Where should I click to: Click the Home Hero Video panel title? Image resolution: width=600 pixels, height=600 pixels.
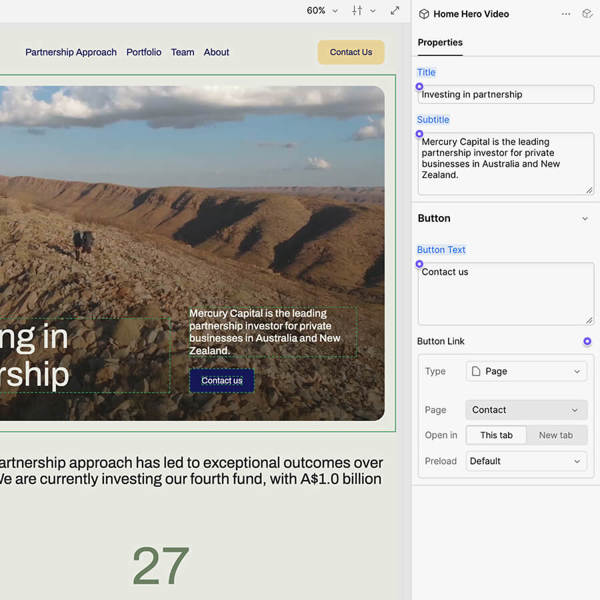coord(471,14)
